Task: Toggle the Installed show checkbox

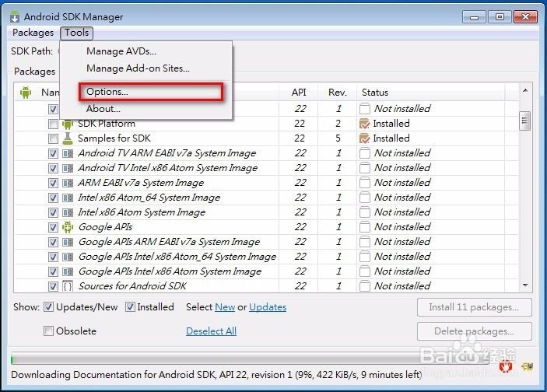Action: (x=130, y=307)
